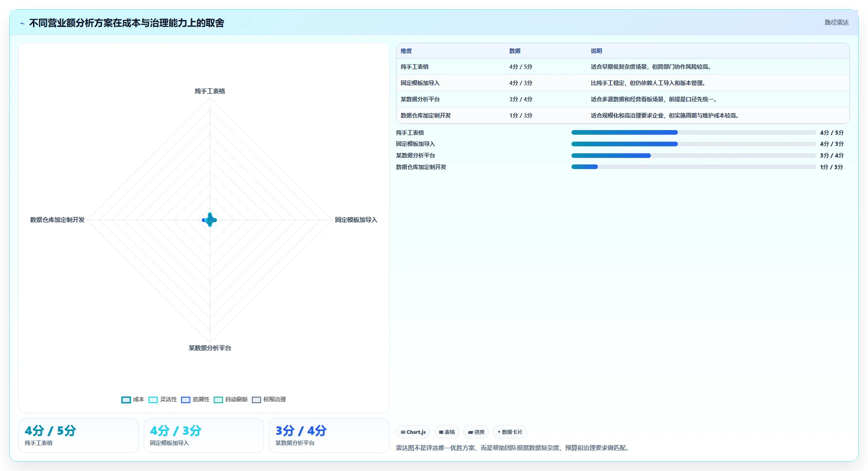Viewport: 868px width, 471px height.
Task: Click the 说明 column header
Action: [596, 51]
